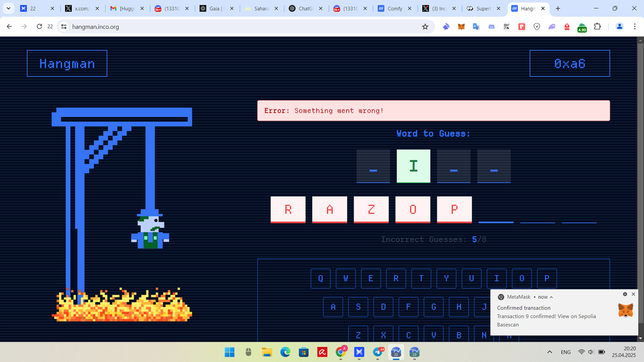Bookmark this page with the star
Screen dimensions: 644x362
(425, 26)
